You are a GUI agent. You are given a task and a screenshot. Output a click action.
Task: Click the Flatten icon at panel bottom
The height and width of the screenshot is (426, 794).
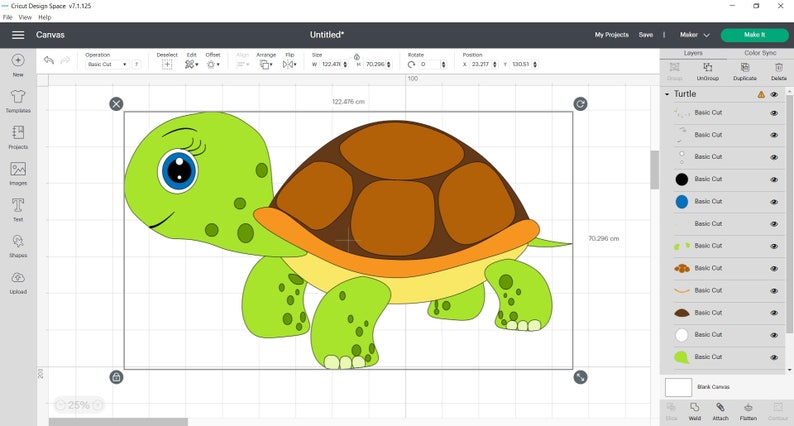click(x=748, y=412)
